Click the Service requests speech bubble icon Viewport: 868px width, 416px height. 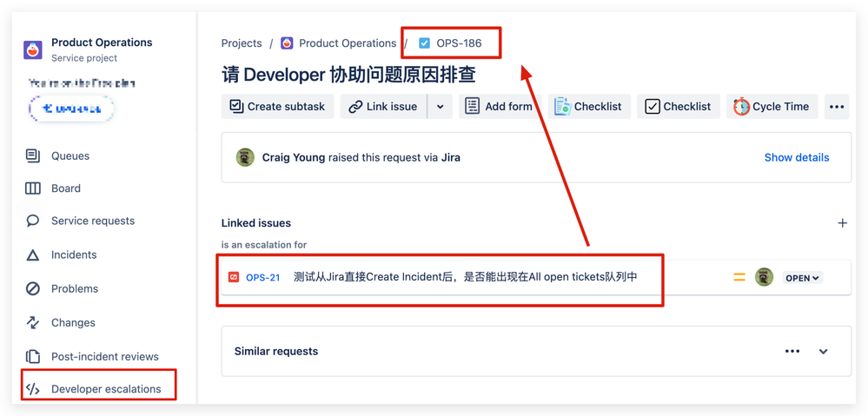click(x=33, y=221)
